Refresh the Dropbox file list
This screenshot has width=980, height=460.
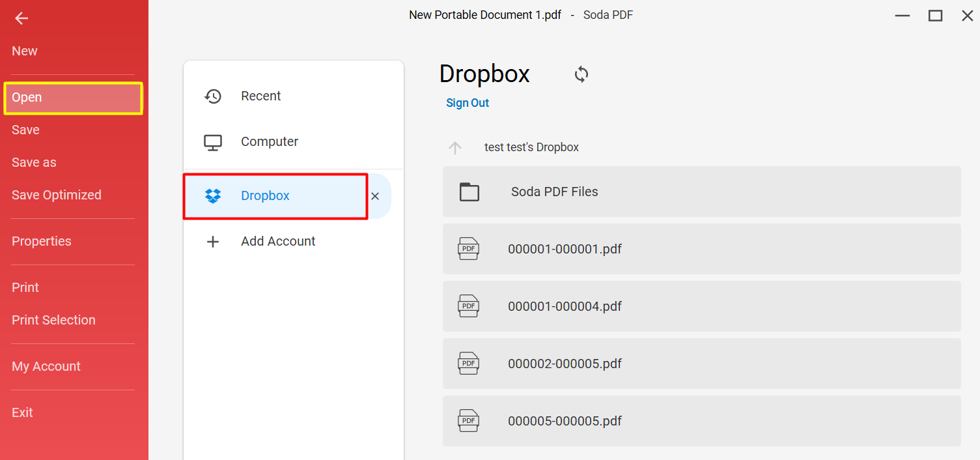click(x=581, y=74)
